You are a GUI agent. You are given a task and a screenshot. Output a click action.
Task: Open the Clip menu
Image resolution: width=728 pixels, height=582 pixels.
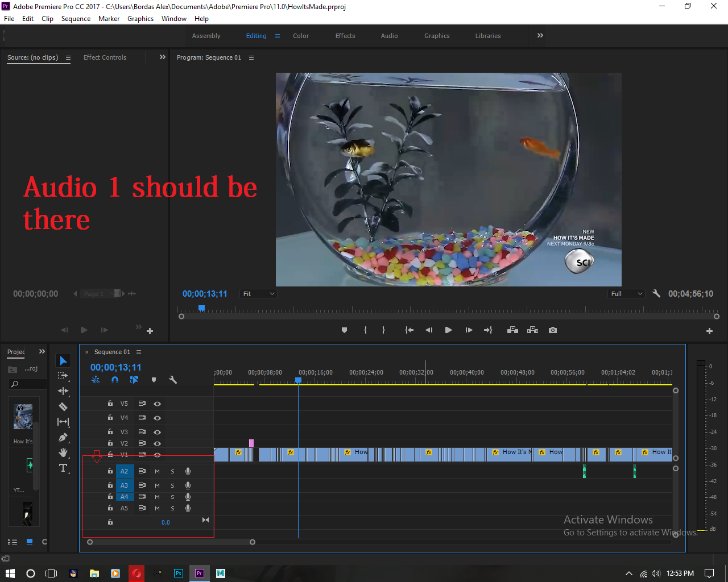pos(47,19)
